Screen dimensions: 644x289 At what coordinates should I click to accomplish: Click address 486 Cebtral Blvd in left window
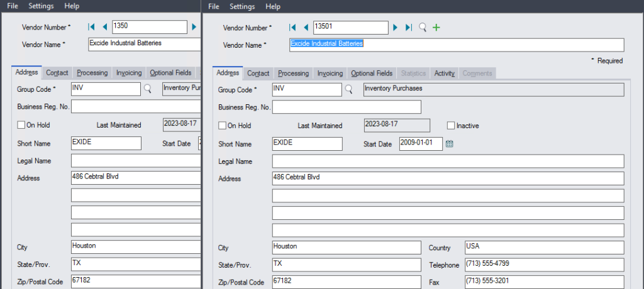[x=136, y=178]
